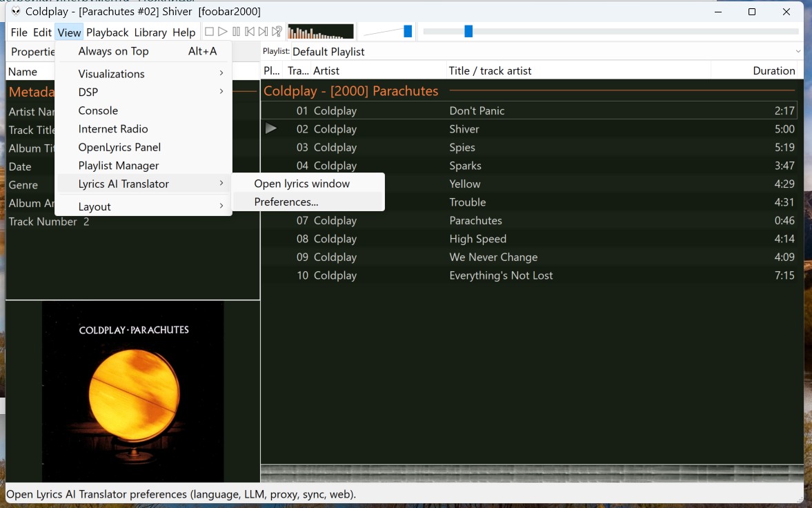This screenshot has width=812, height=508.
Task: Click the Tra... track number column header
Action: click(298, 70)
